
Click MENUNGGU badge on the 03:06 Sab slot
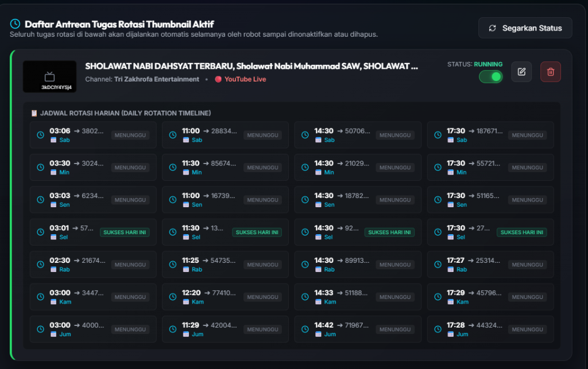[x=130, y=135]
